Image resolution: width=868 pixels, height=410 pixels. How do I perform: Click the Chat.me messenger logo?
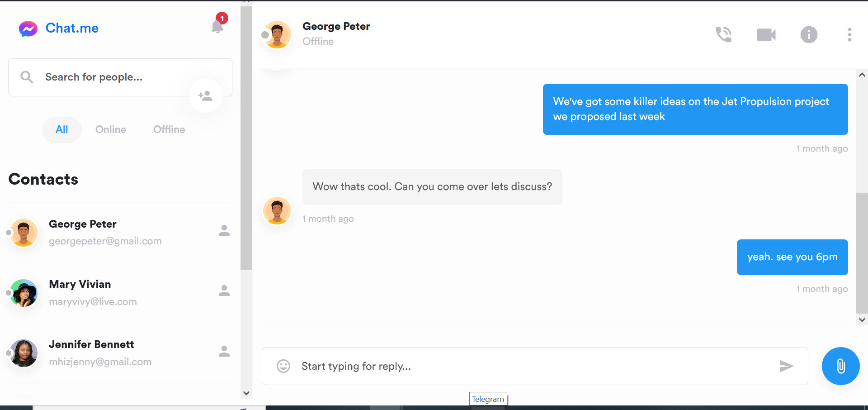click(x=28, y=28)
